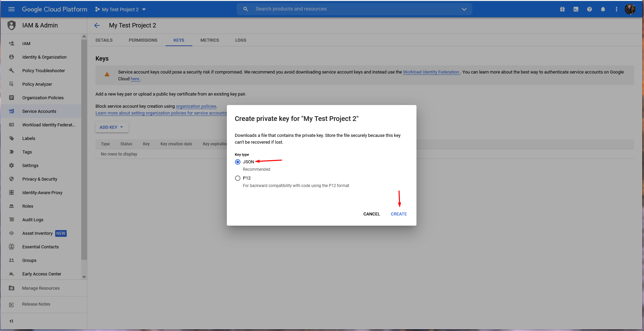The height and width of the screenshot is (331, 644).
Task: Collapse the sidebar with the arrow icon
Action: point(12,321)
